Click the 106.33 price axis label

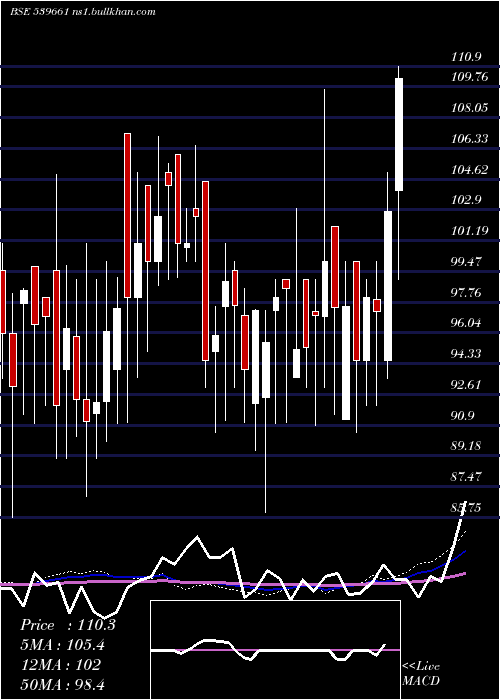point(469,139)
